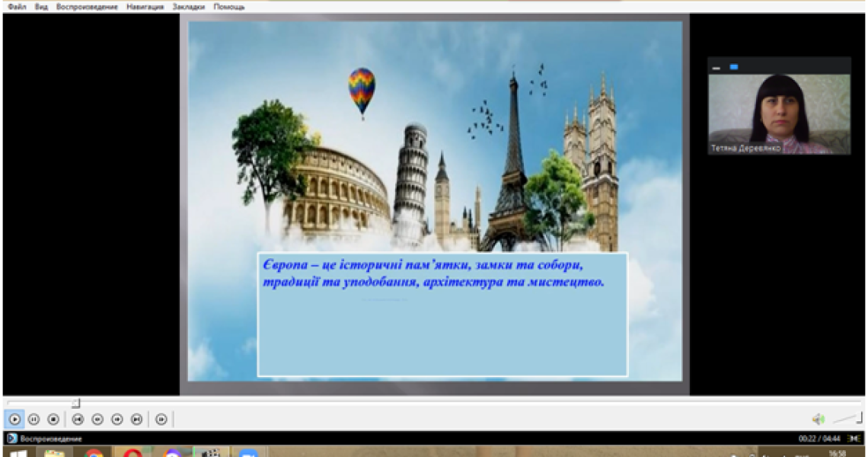The image size is (868, 457).
Task: Decrease playback speed with the rewind button
Action: point(97,420)
